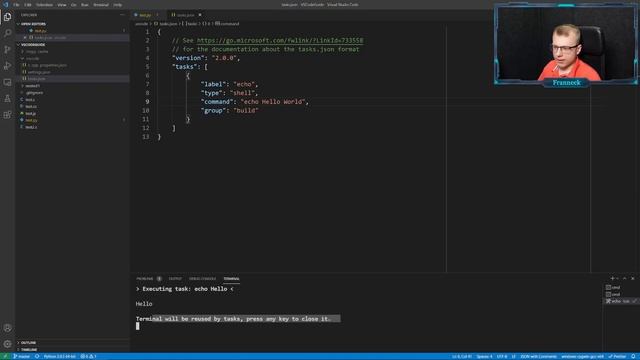Open the Source Control view
This screenshot has height=360, width=640.
tap(7, 49)
